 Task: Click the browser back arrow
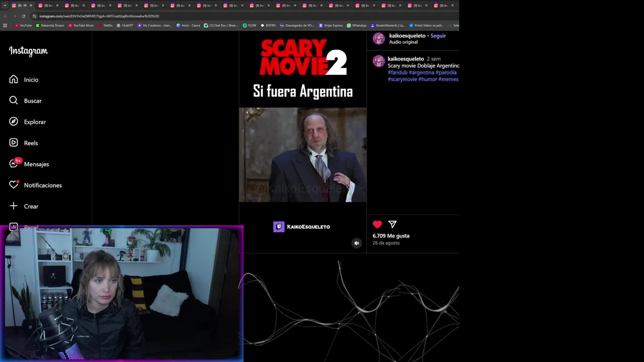[6, 16]
